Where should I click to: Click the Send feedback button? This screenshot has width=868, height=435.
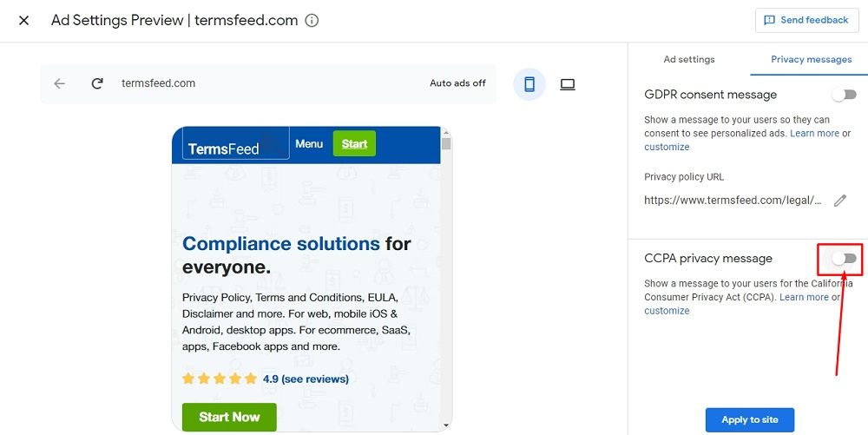806,20
